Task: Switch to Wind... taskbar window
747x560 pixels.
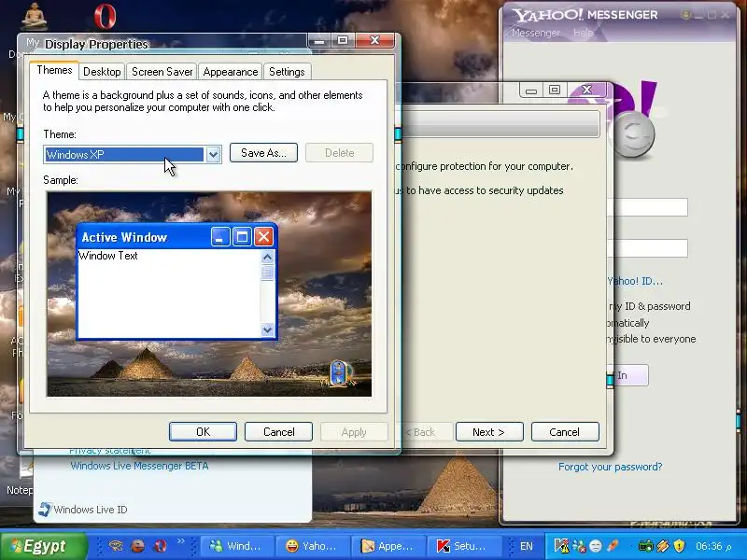Action: tap(237, 546)
